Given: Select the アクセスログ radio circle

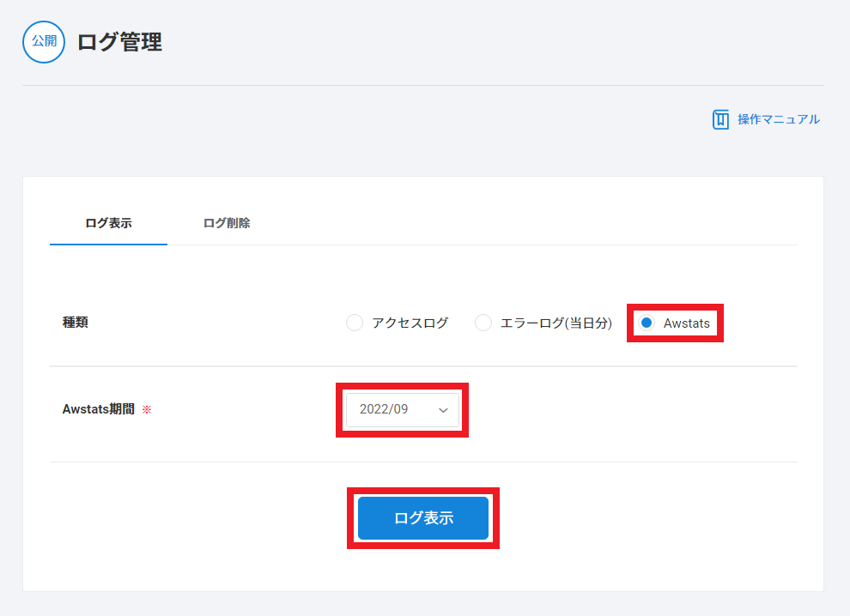Looking at the screenshot, I should (x=354, y=323).
